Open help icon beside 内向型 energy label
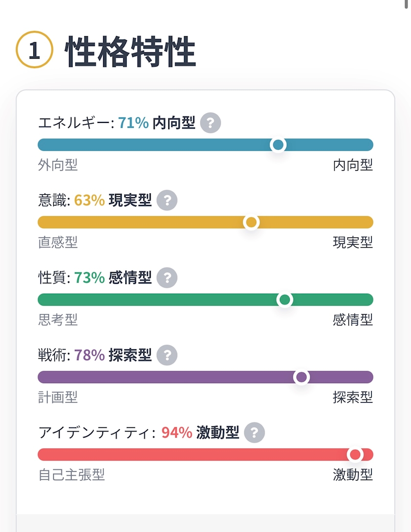 coord(210,122)
